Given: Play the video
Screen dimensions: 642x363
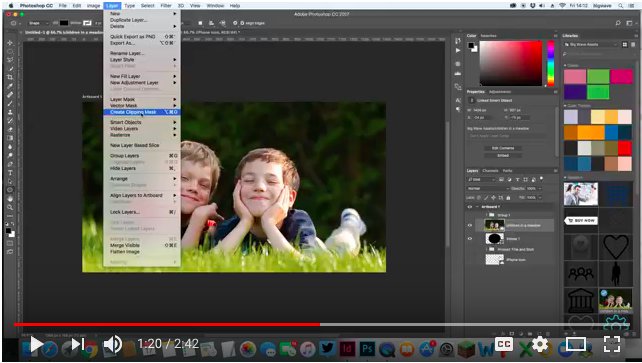Looking at the screenshot, I should tap(36, 344).
